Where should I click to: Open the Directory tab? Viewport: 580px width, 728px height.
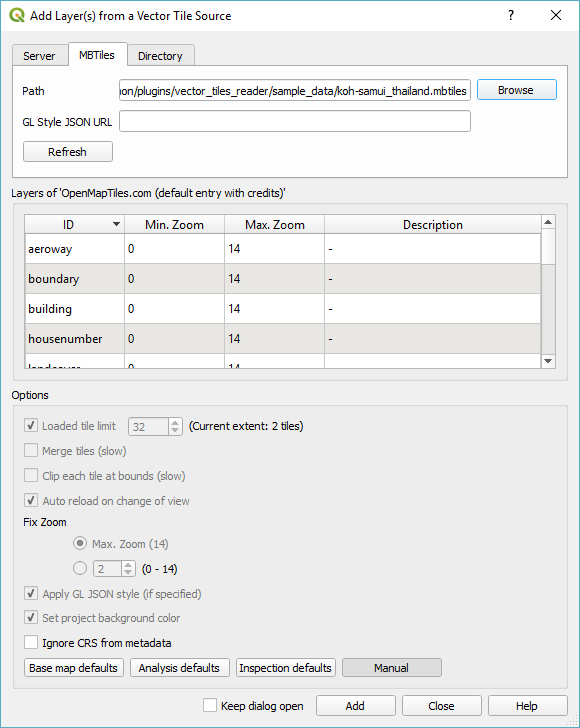pos(160,56)
